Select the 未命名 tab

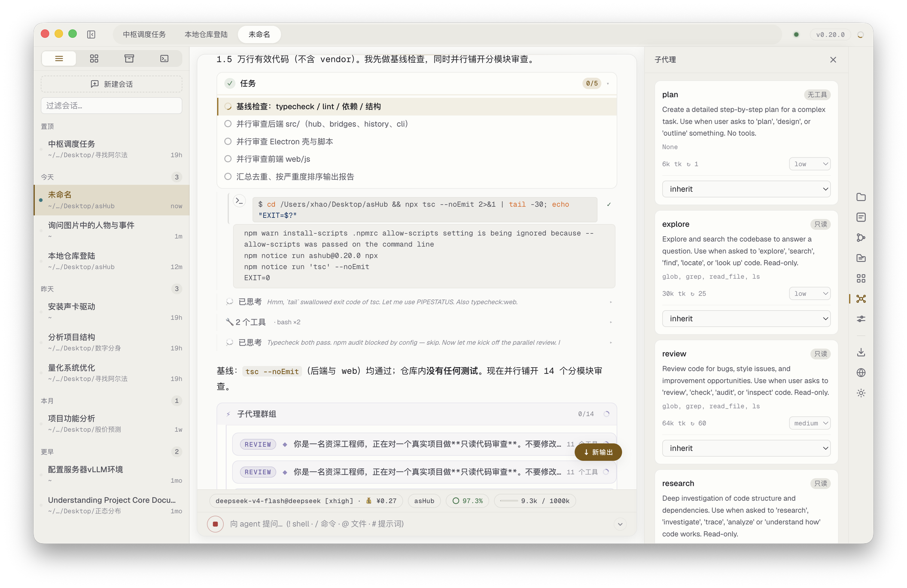tap(259, 34)
